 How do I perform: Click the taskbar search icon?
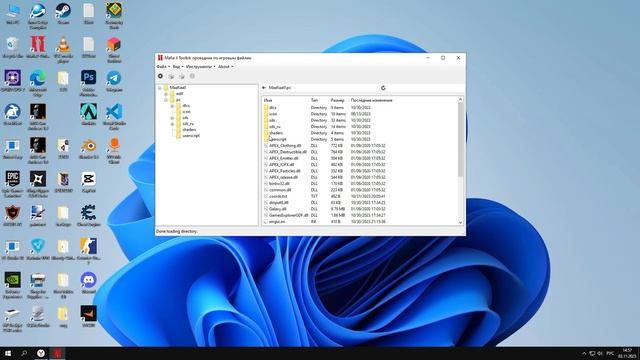(x=24, y=353)
